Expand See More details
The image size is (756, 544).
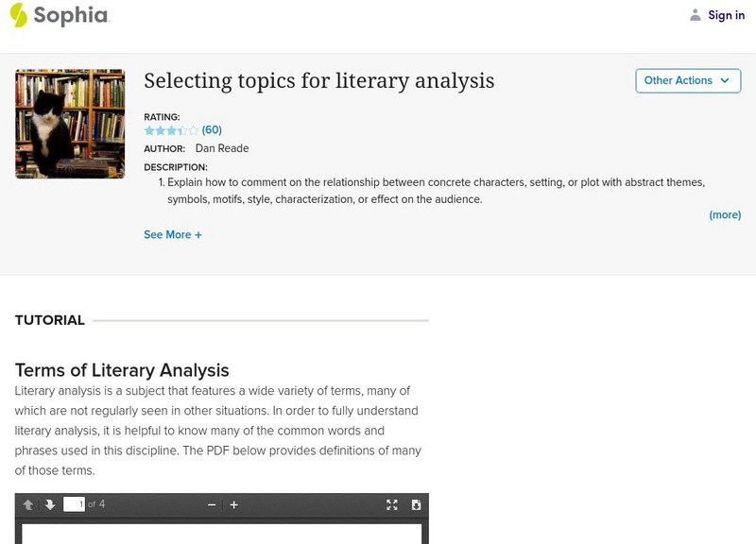[173, 235]
